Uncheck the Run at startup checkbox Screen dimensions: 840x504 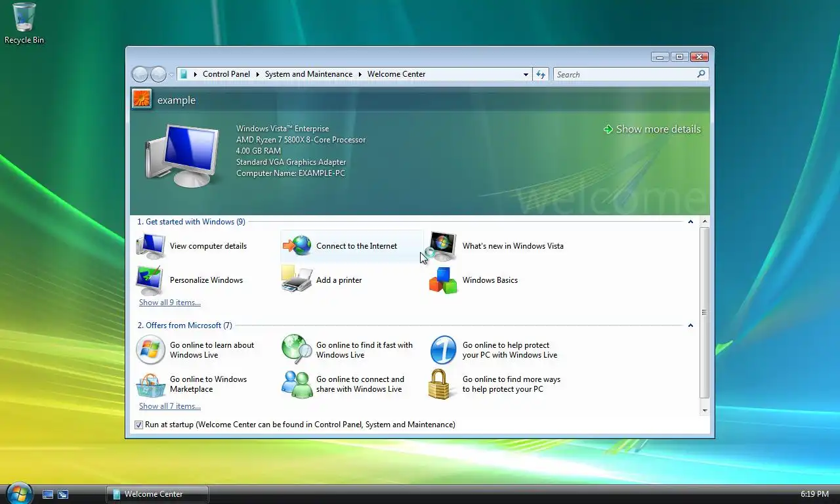pyautogui.click(x=138, y=425)
